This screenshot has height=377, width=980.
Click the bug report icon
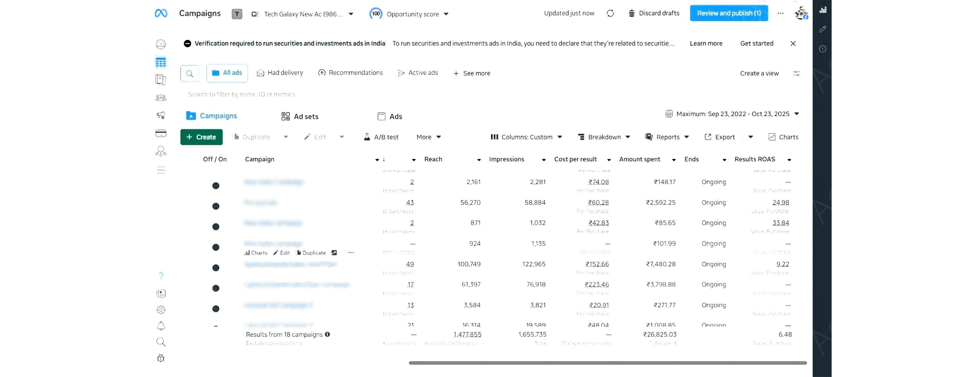161,358
